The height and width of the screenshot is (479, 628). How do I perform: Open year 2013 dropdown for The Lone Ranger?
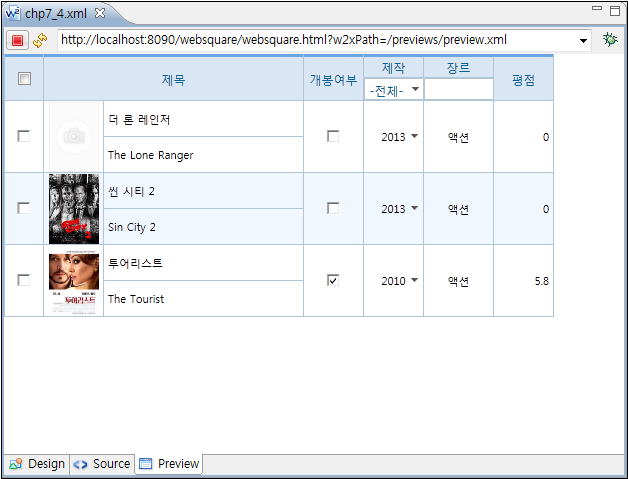pos(414,137)
